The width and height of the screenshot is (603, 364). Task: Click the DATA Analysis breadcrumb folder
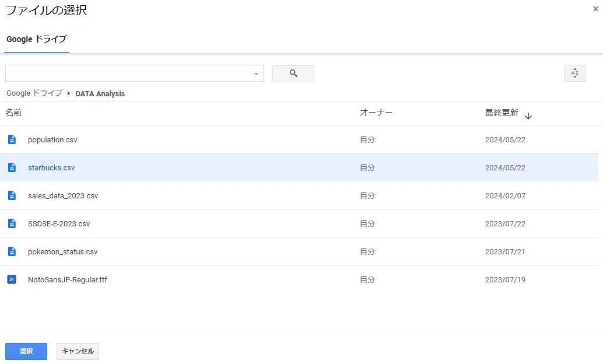pyautogui.click(x=100, y=93)
